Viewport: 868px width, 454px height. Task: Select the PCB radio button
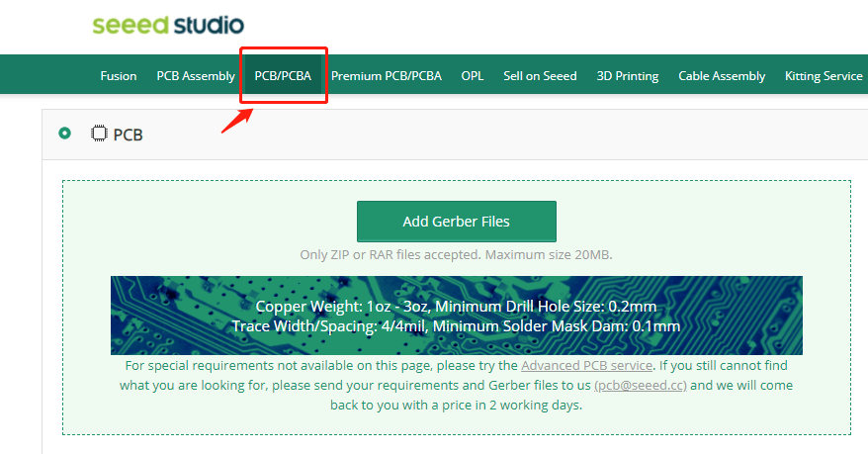(65, 134)
